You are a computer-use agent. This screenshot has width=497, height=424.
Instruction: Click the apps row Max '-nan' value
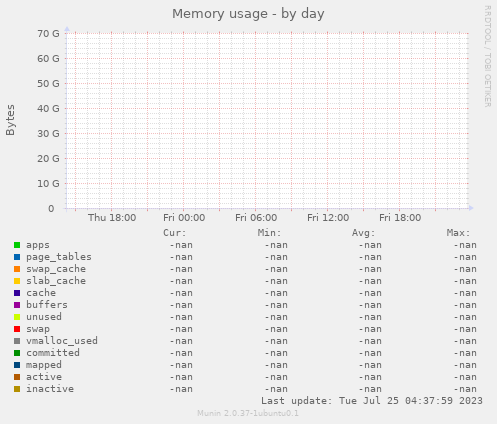pos(465,245)
